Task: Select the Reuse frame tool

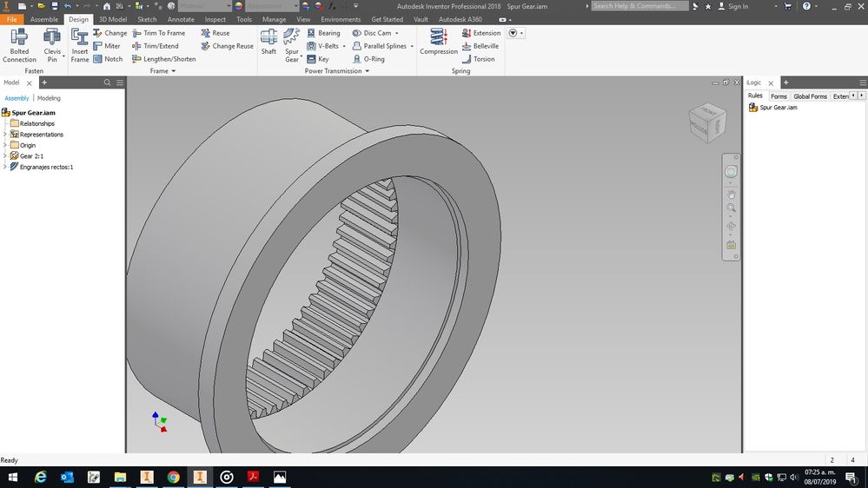Action: click(215, 33)
